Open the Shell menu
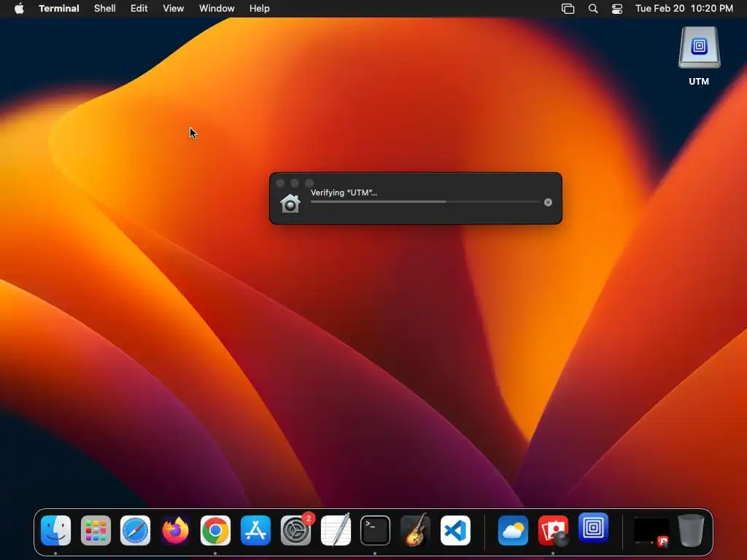The image size is (747, 560). click(x=105, y=9)
